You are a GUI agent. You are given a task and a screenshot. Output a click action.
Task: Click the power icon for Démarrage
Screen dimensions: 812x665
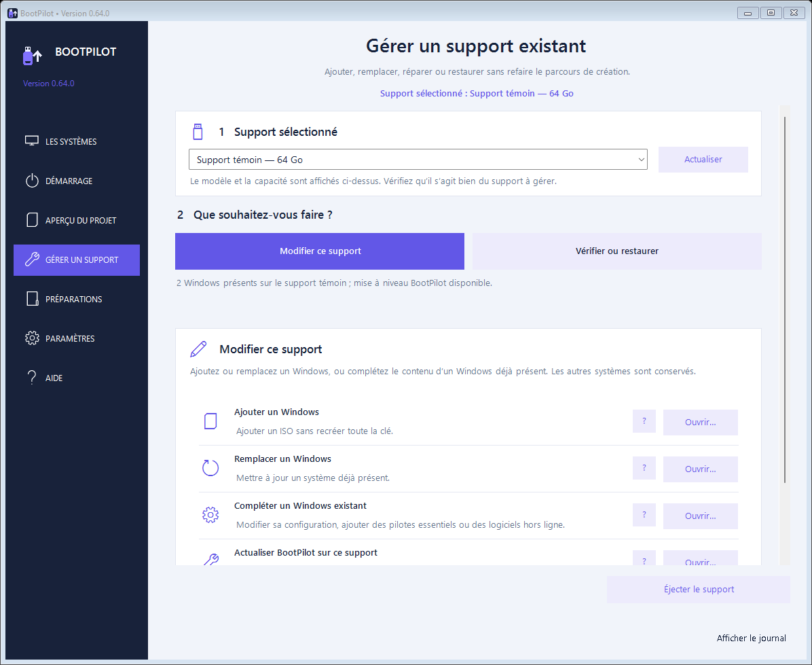coord(32,180)
